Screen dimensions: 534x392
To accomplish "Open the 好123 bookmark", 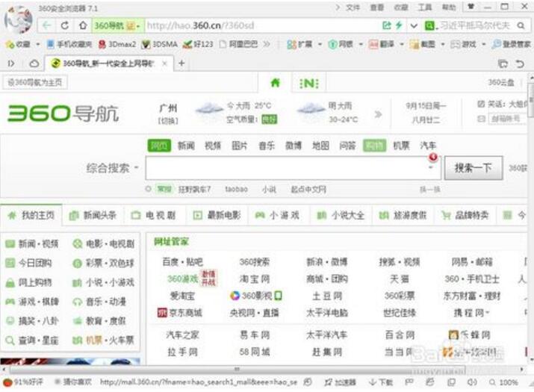I will [198, 44].
